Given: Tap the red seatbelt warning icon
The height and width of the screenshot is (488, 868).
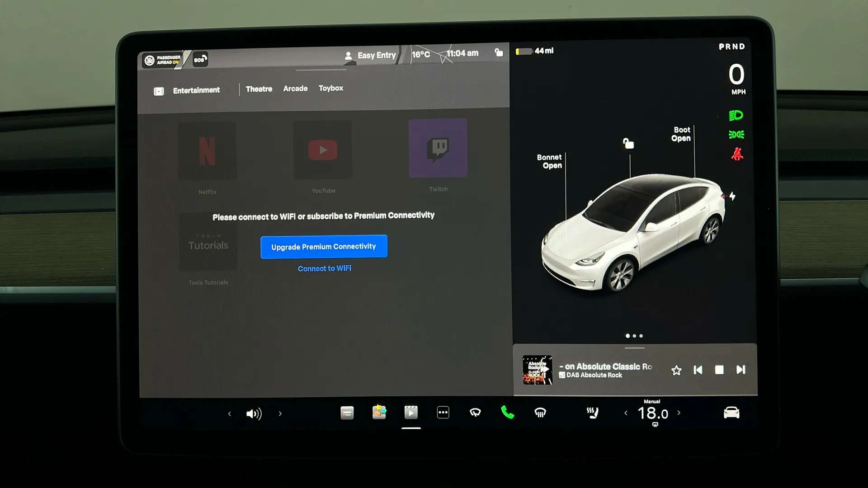Looking at the screenshot, I should point(737,154).
